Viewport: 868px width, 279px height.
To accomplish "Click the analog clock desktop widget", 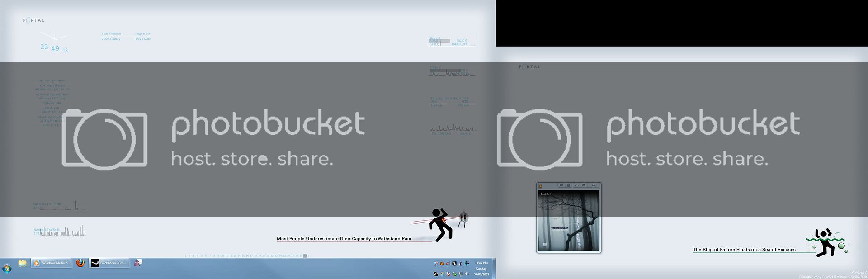I will (54, 37).
